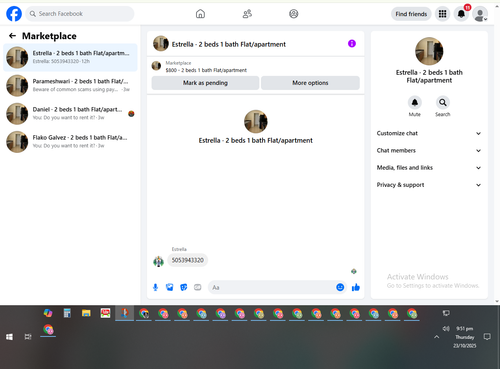The width and height of the screenshot is (500, 369).
Task: Open the emoji picker in composer
Action: pyautogui.click(x=340, y=287)
